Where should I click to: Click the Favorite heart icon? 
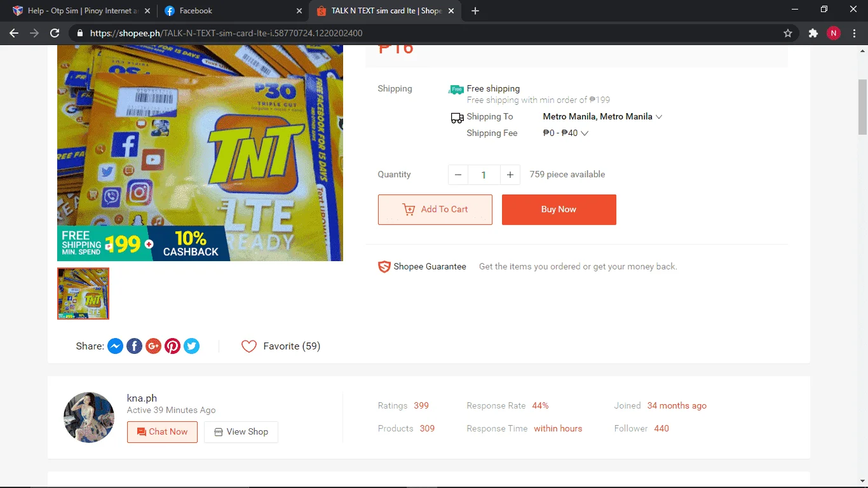[x=249, y=346]
